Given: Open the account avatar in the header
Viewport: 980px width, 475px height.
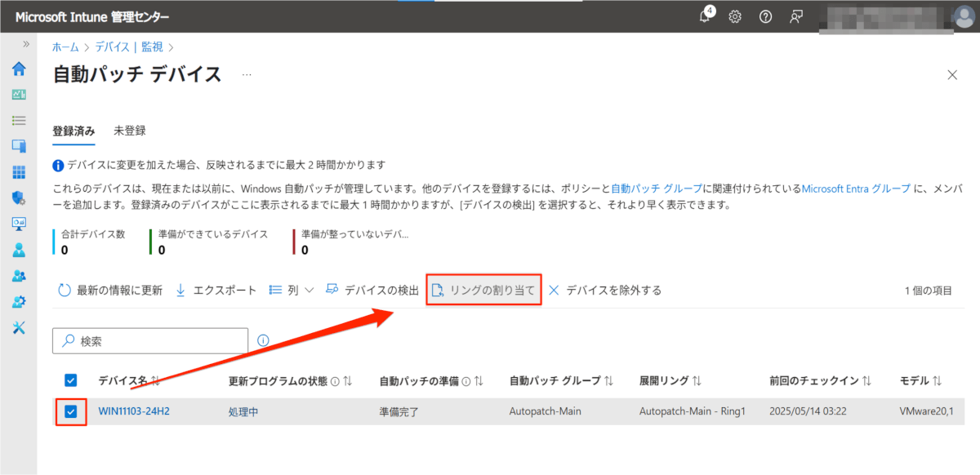Looking at the screenshot, I should point(965,16).
